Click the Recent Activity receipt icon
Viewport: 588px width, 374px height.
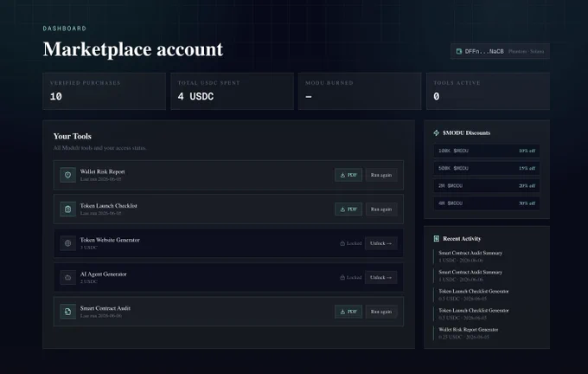tap(436, 238)
